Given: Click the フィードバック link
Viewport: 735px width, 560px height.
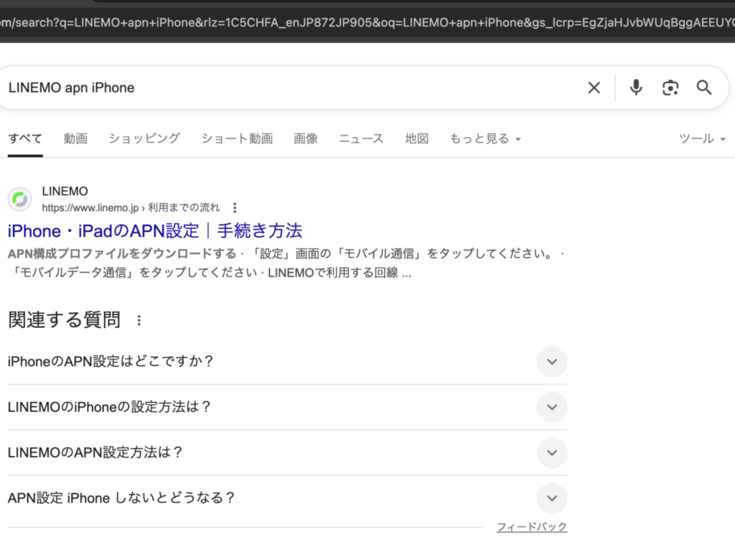Looking at the screenshot, I should (532, 527).
